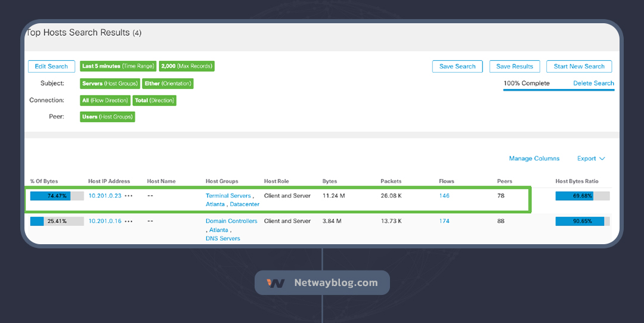View the 174 flows for second host

(444, 221)
